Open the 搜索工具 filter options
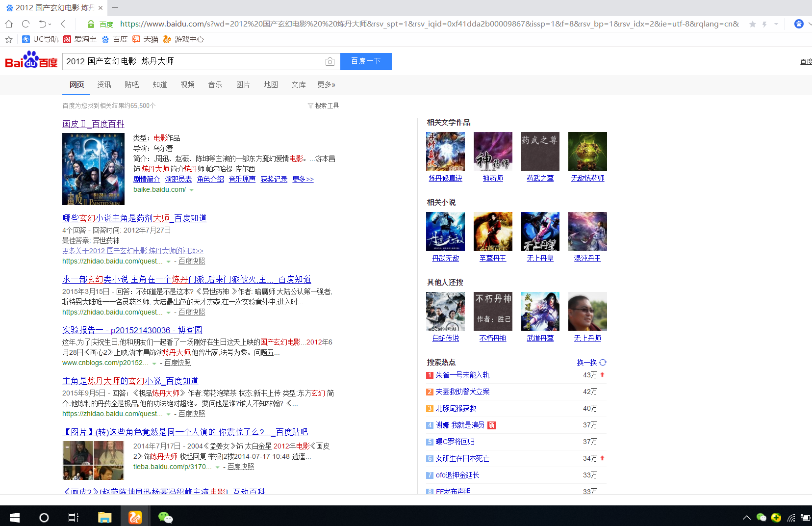This screenshot has width=812, height=526. 324,105
